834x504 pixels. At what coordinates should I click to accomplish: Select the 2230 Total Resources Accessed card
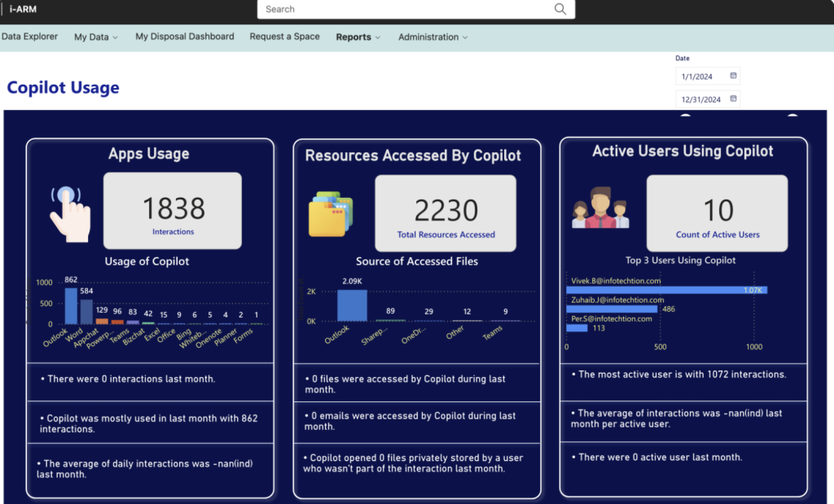coord(446,213)
